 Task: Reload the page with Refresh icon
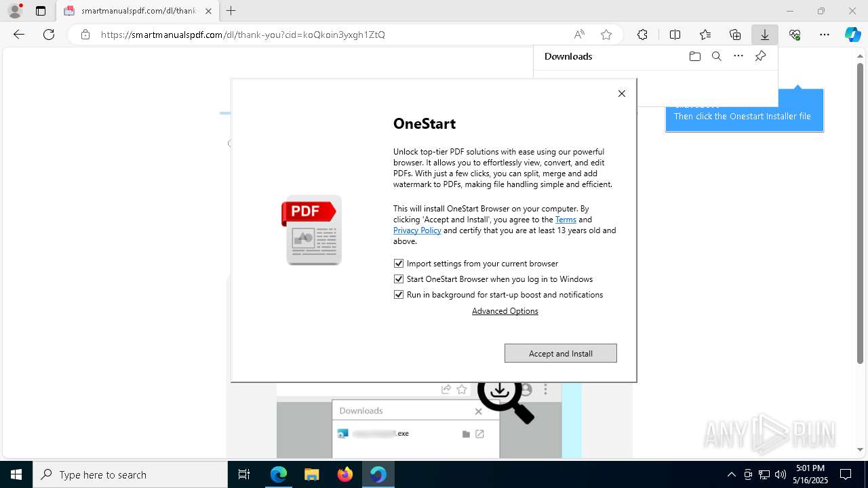49,35
